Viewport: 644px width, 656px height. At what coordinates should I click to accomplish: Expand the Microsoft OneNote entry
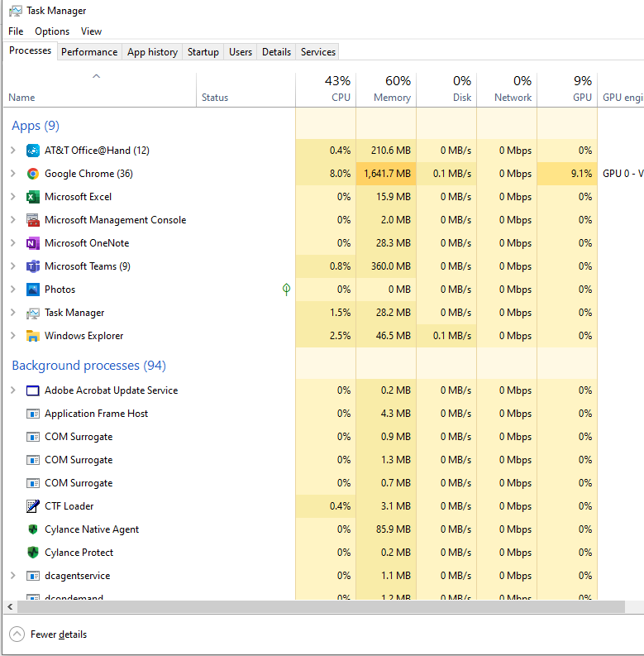click(13, 242)
